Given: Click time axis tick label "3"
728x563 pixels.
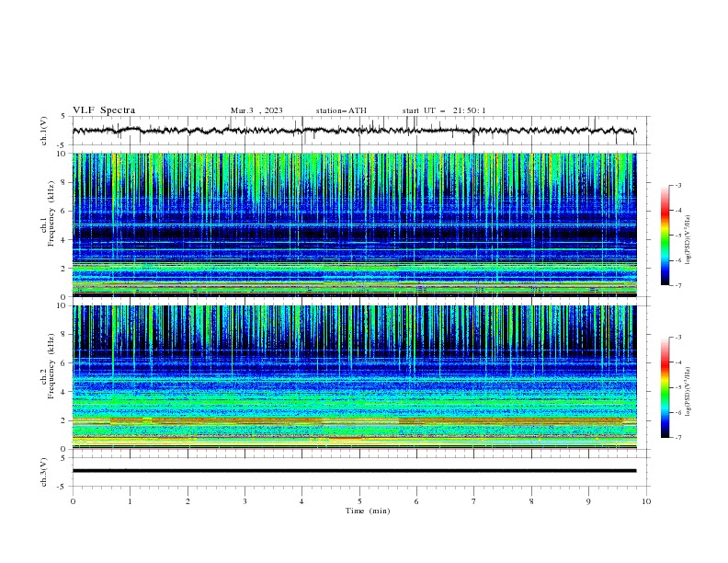Looking at the screenshot, I should pos(245,501).
